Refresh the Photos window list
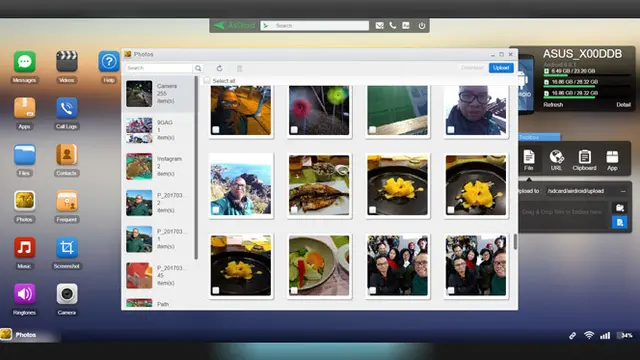Image resolution: width=640 pixels, height=360 pixels. coord(220,68)
